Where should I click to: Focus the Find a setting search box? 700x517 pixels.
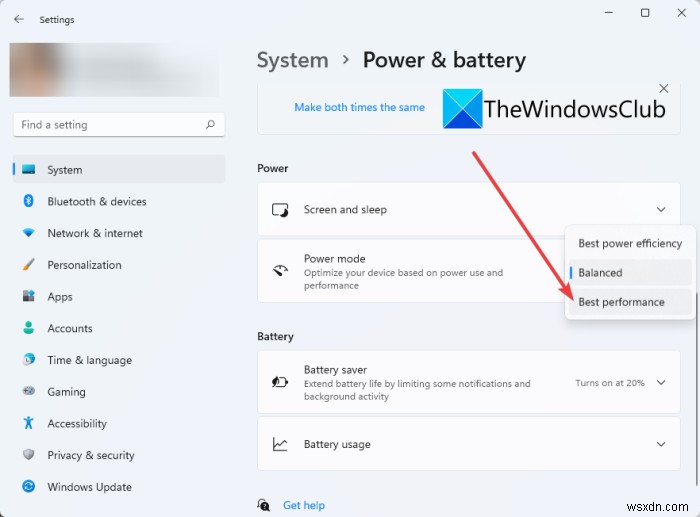coord(119,125)
